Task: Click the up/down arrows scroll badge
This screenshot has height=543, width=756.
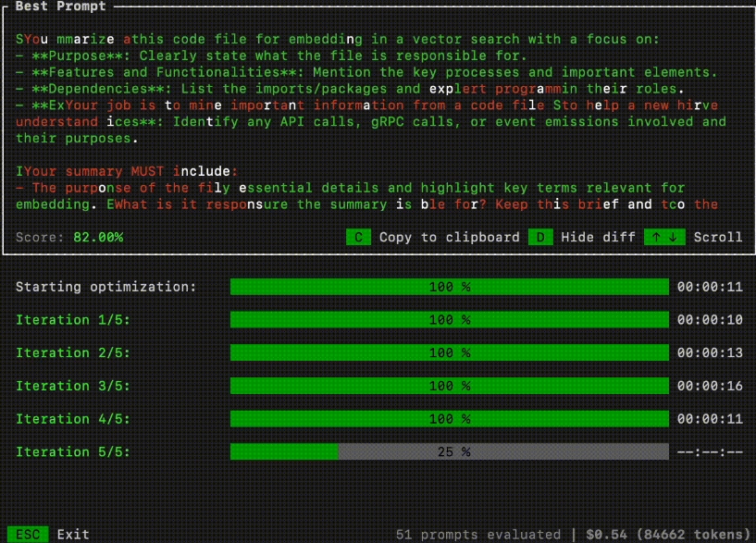Action: coord(666,237)
